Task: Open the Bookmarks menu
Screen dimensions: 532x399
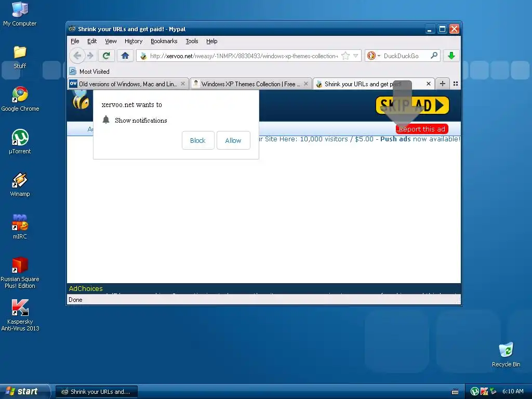Action: pyautogui.click(x=164, y=41)
